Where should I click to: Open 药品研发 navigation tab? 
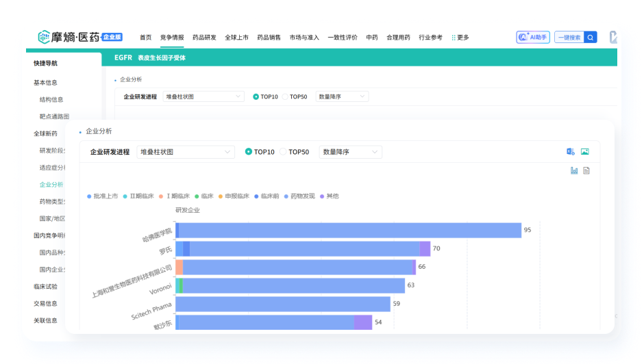pos(204,38)
